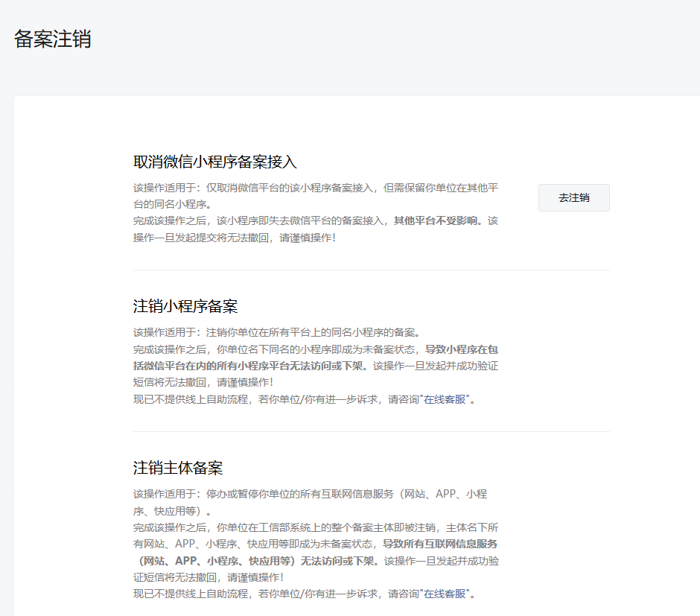
Task: Select the 注销主体备案 heading
Action: tap(178, 468)
